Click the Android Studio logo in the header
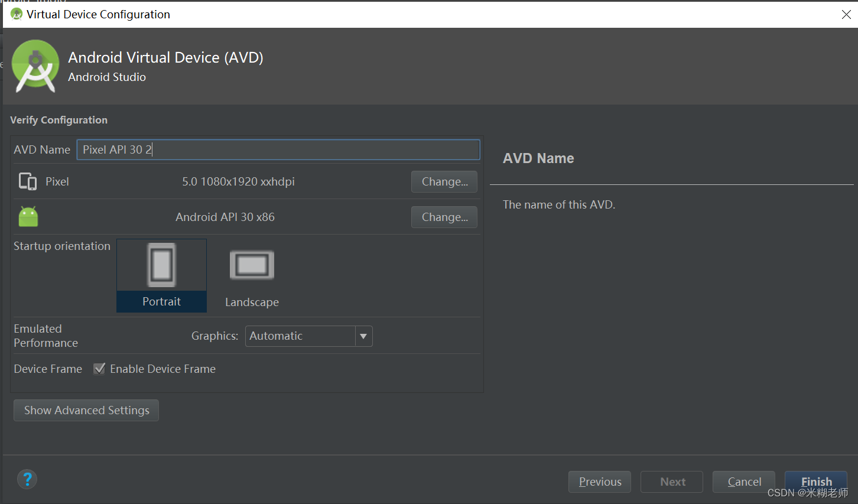 pos(35,66)
